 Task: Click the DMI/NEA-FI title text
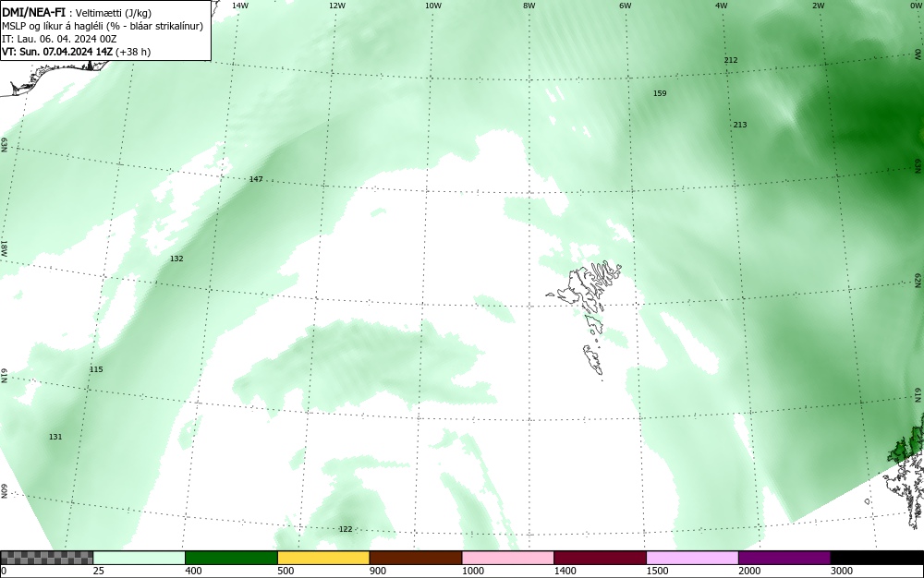coord(33,12)
